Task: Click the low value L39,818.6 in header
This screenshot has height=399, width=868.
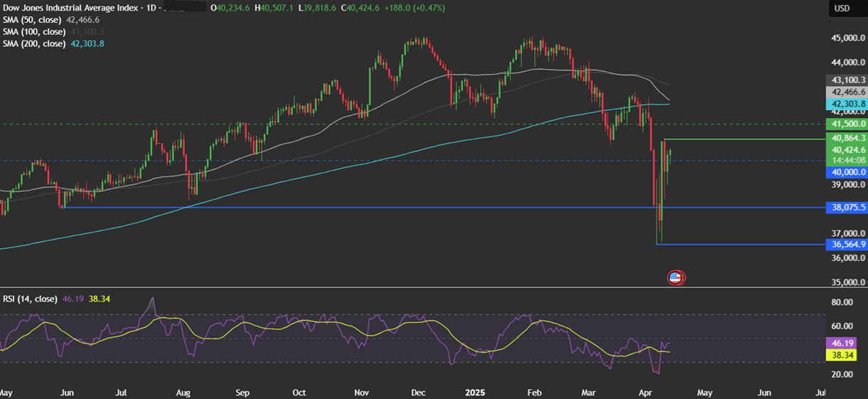Action: (317, 8)
